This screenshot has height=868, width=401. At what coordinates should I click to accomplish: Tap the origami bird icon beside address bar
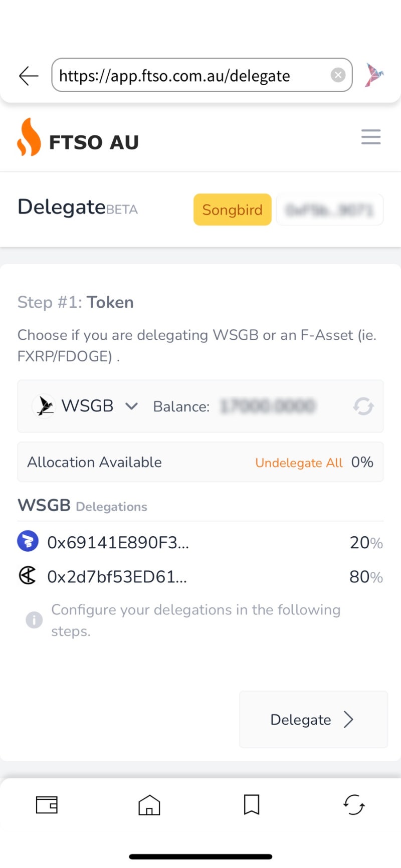(x=374, y=75)
